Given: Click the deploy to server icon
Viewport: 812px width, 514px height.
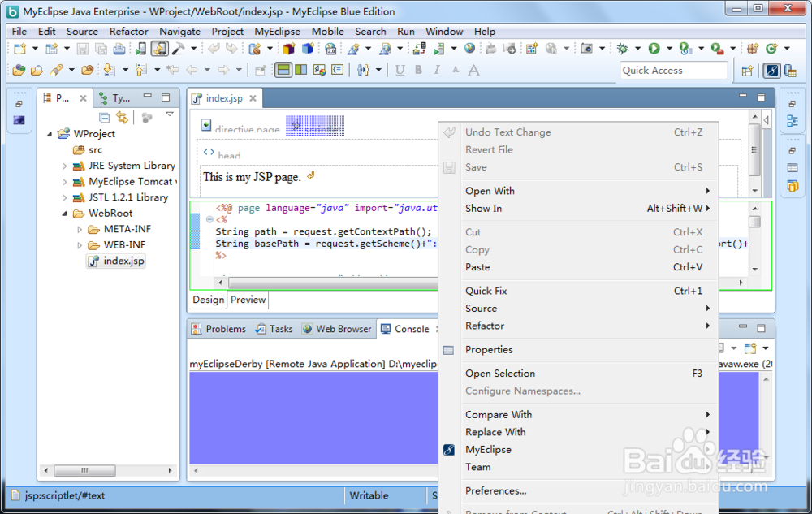Looking at the screenshot, I should click(418, 49).
